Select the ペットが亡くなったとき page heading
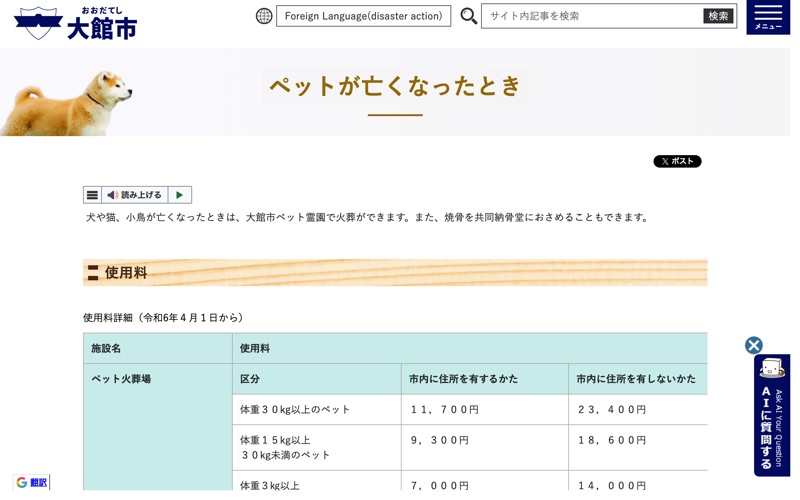The height and width of the screenshot is (500, 800). (395, 86)
